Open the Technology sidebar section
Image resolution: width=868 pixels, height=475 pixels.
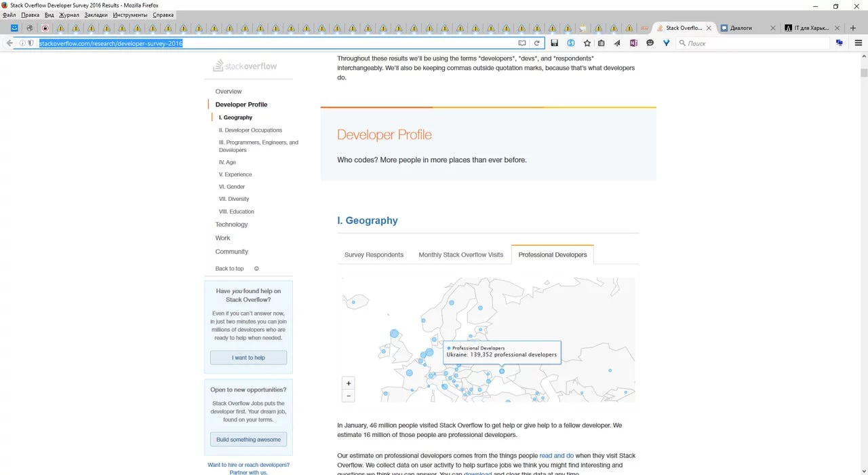231,225
